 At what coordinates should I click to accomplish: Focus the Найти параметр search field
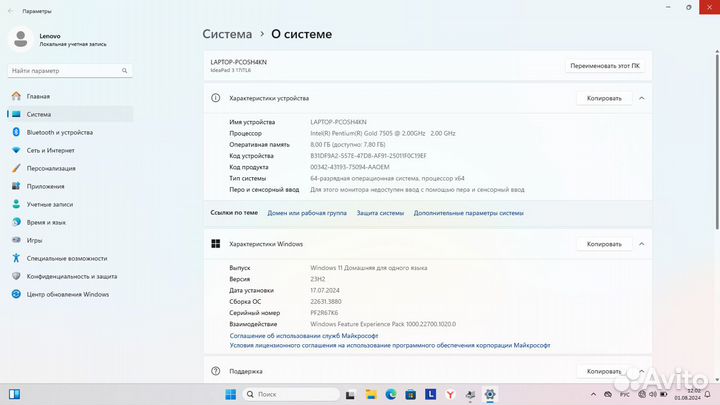[70, 71]
